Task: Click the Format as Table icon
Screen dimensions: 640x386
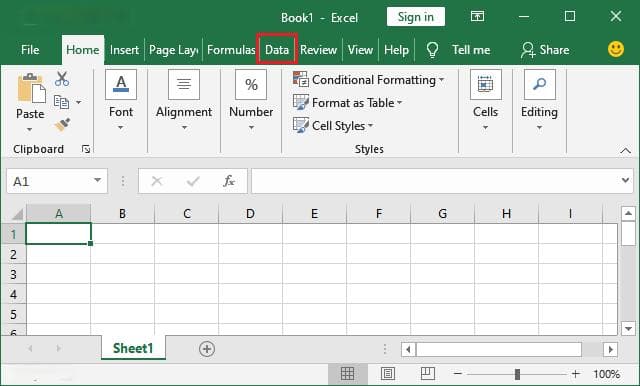Action: pyautogui.click(x=301, y=102)
